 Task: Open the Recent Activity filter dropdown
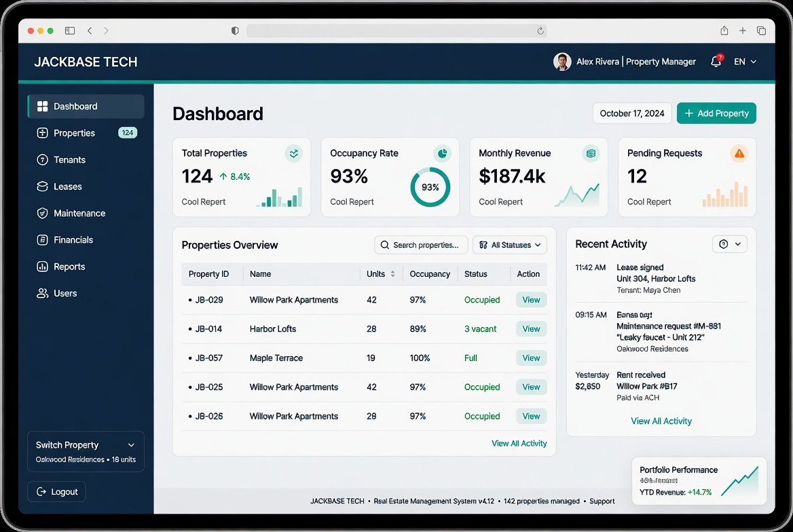tap(730, 244)
